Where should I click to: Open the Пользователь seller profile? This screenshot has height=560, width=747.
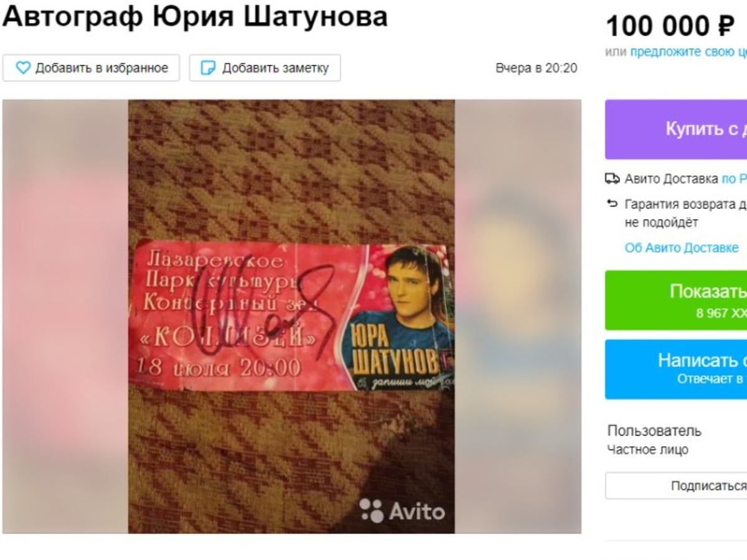(x=654, y=431)
